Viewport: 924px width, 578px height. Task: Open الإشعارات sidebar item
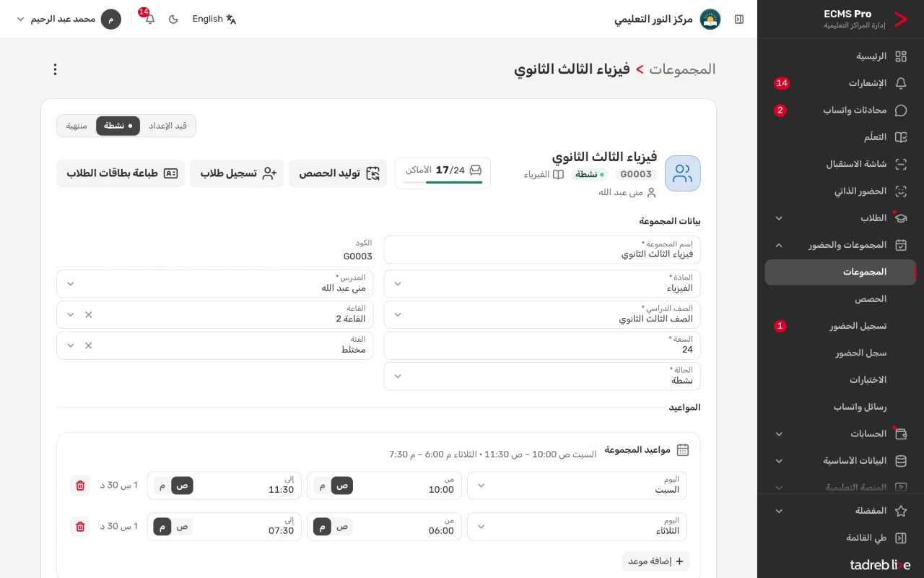[840, 83]
